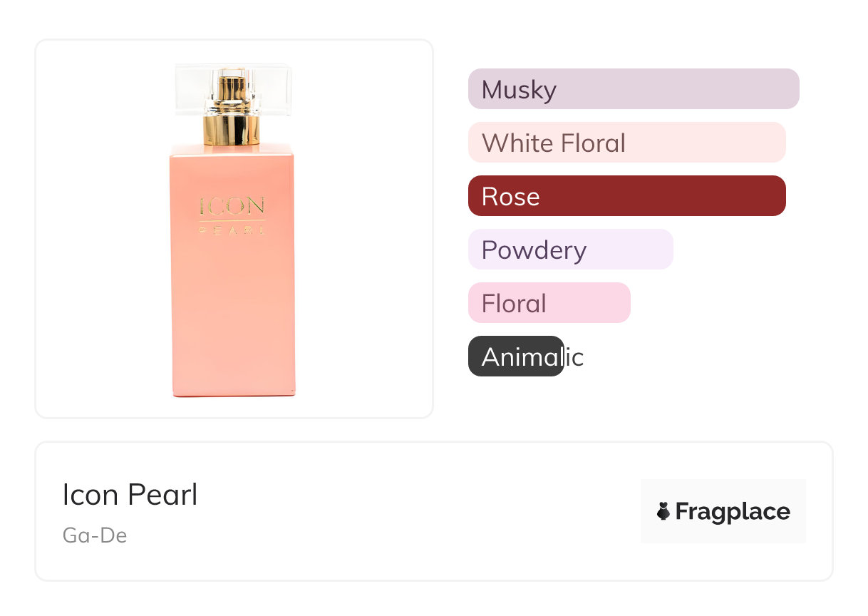Viewport: 868px width, 616px height.
Task: Click the small PEARL lettering on bottle
Action: pyautogui.click(x=232, y=230)
